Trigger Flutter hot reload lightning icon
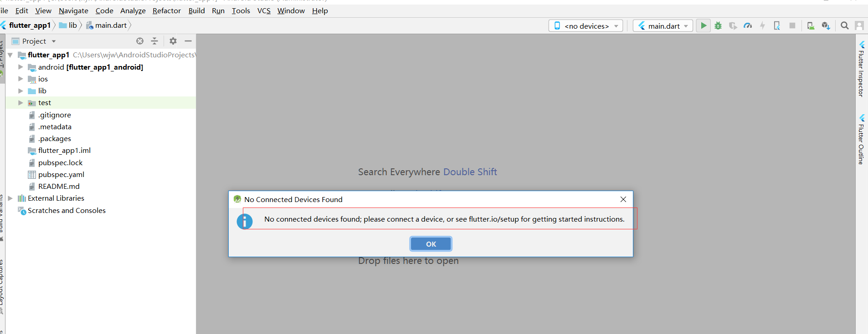Image resolution: width=868 pixels, height=334 pixels. [762, 25]
